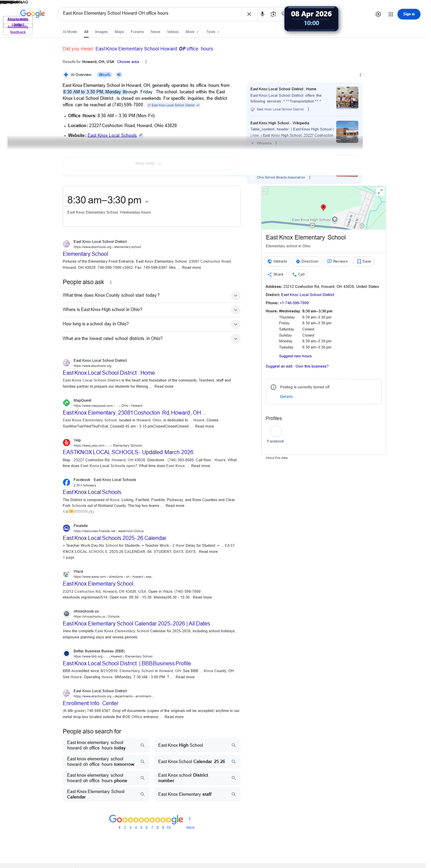The height and width of the screenshot is (868, 431).
Task: Open East Knox Local Schools website link
Action: [x=112, y=135]
